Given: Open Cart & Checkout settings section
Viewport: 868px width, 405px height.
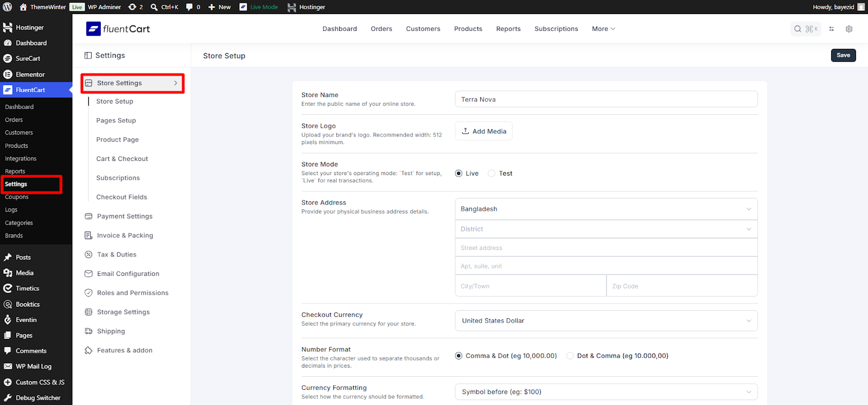Looking at the screenshot, I should click(122, 159).
